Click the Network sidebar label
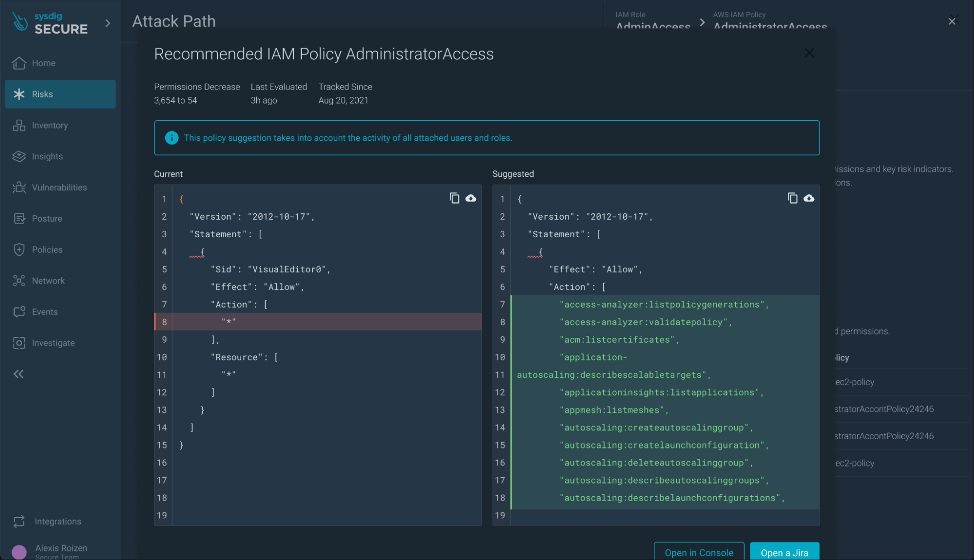The width and height of the screenshot is (974, 560). [x=48, y=280]
